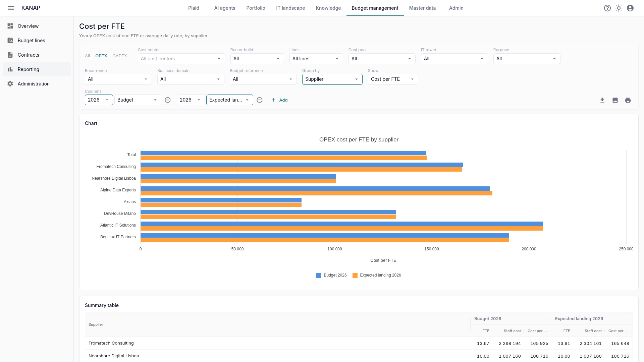Open the Budget reference dropdown

pyautogui.click(x=263, y=79)
